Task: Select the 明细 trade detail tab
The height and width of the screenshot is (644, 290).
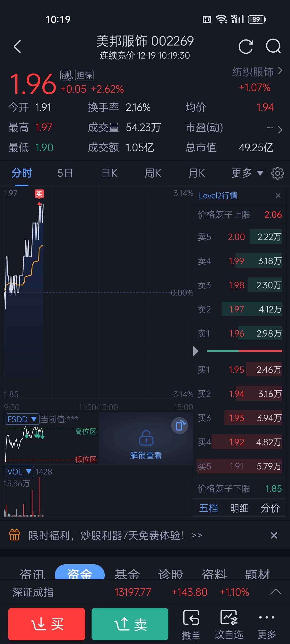Action: (x=240, y=508)
